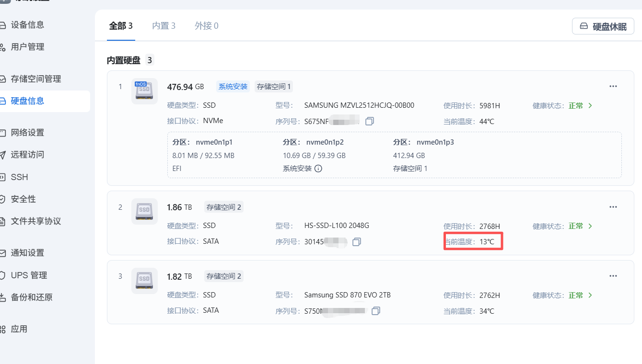
Task: Click the model text Samsung SSD 870 EVO 2TB
Action: tap(348, 295)
